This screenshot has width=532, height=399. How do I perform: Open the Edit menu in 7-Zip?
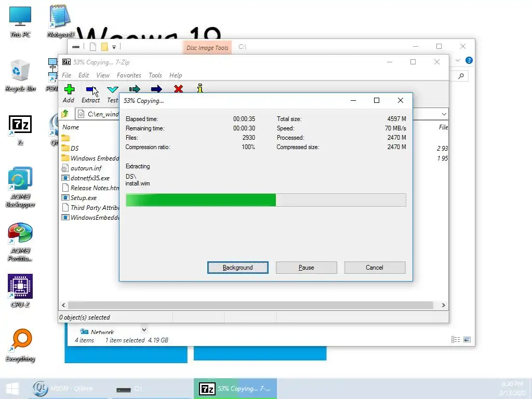pyautogui.click(x=84, y=75)
